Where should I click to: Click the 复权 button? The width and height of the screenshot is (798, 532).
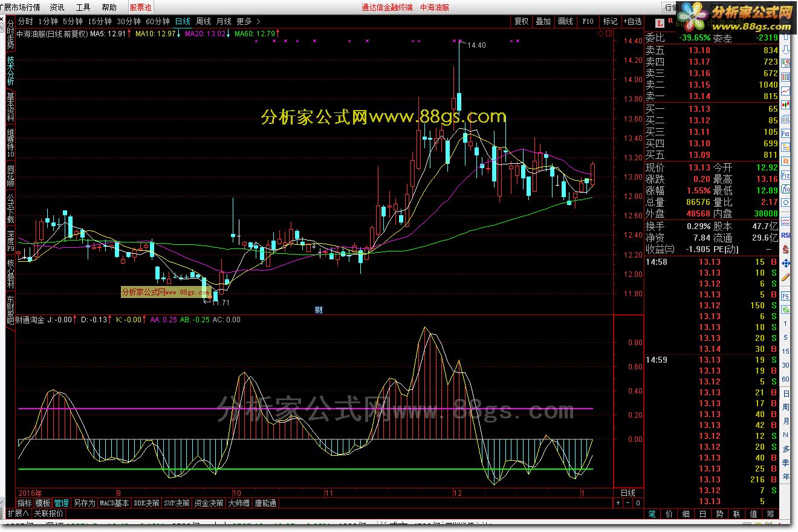(x=521, y=21)
